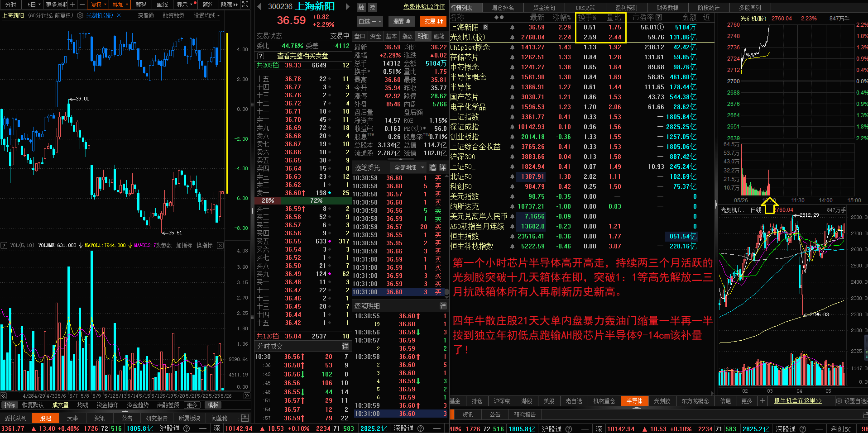868x433 pixels.
Task: Click the 逐笔委托 list scrollbar thumb
Action: [446, 292]
